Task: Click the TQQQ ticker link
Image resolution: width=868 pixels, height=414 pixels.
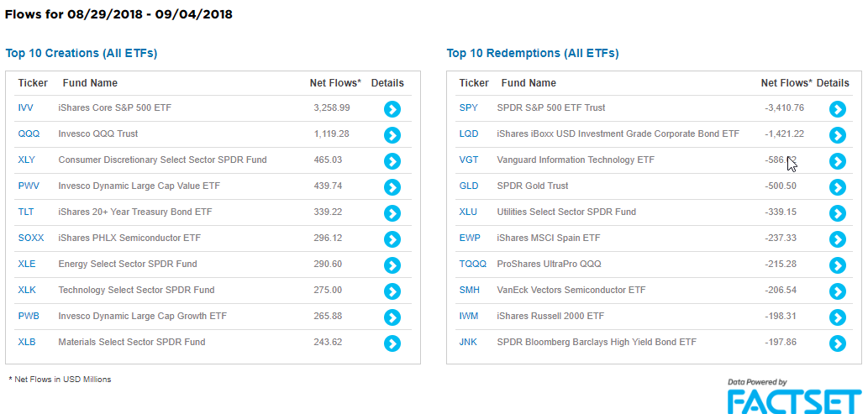Action: coord(473,264)
